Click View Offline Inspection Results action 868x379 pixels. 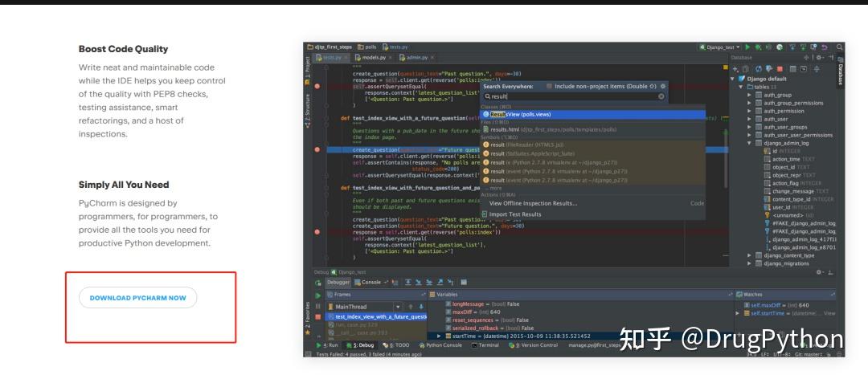pyautogui.click(x=533, y=203)
